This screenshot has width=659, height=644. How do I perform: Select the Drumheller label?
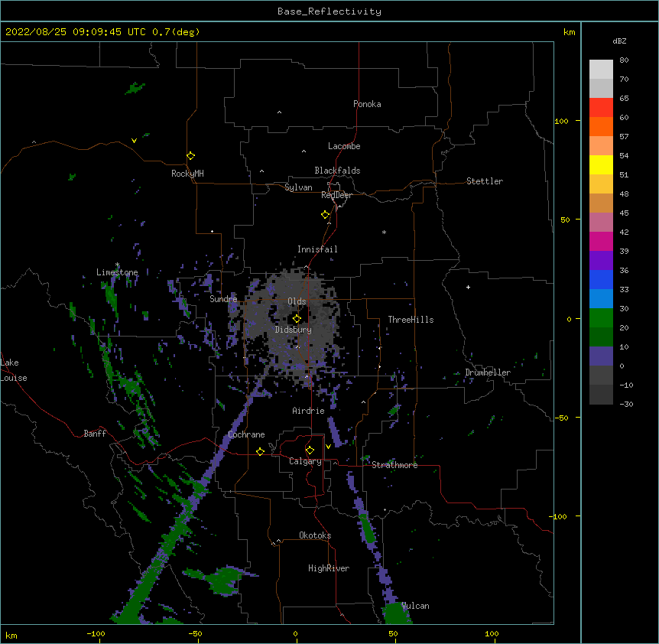point(488,372)
